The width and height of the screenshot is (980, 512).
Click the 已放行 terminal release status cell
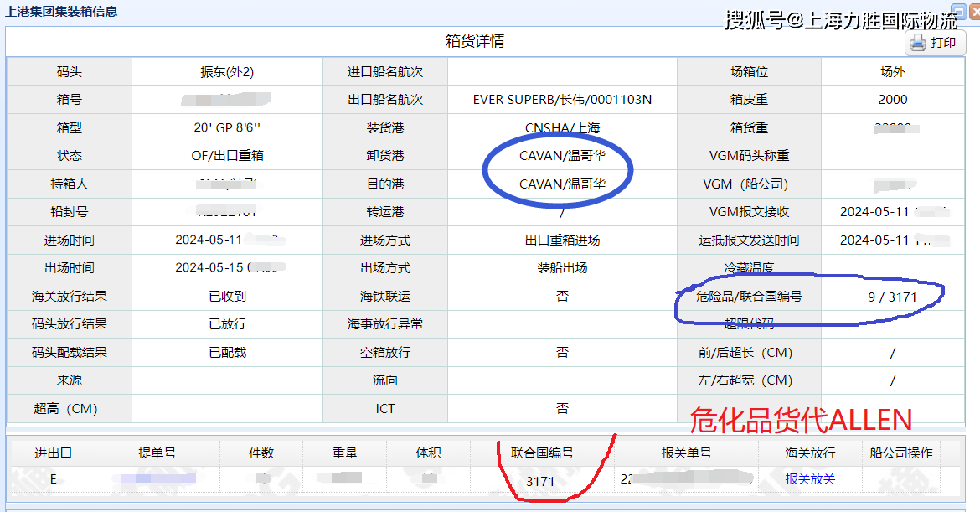227,324
